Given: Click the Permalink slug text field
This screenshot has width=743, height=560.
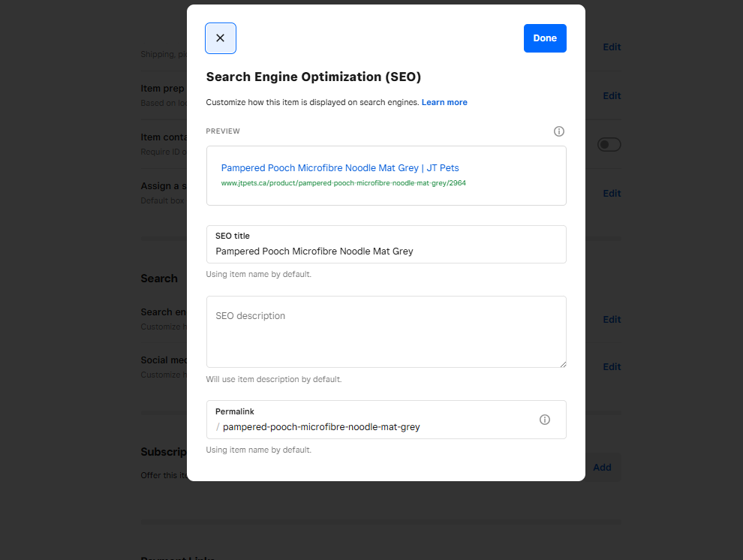Looking at the screenshot, I should 375,427.
